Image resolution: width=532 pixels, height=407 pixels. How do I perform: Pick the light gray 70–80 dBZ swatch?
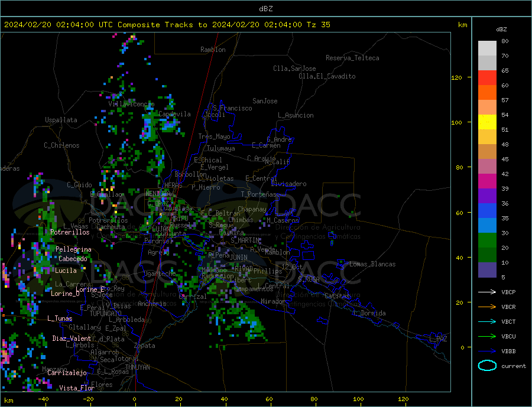(x=487, y=48)
